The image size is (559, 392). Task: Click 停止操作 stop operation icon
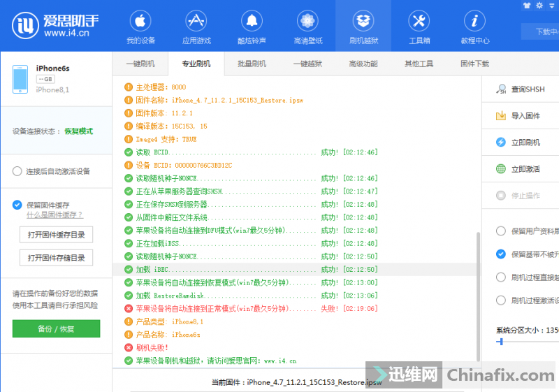pos(501,195)
